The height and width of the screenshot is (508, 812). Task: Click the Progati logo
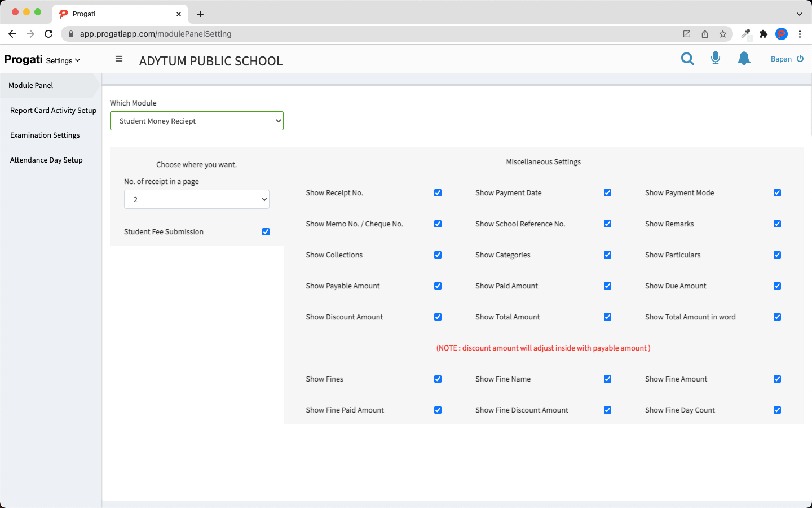click(23, 59)
